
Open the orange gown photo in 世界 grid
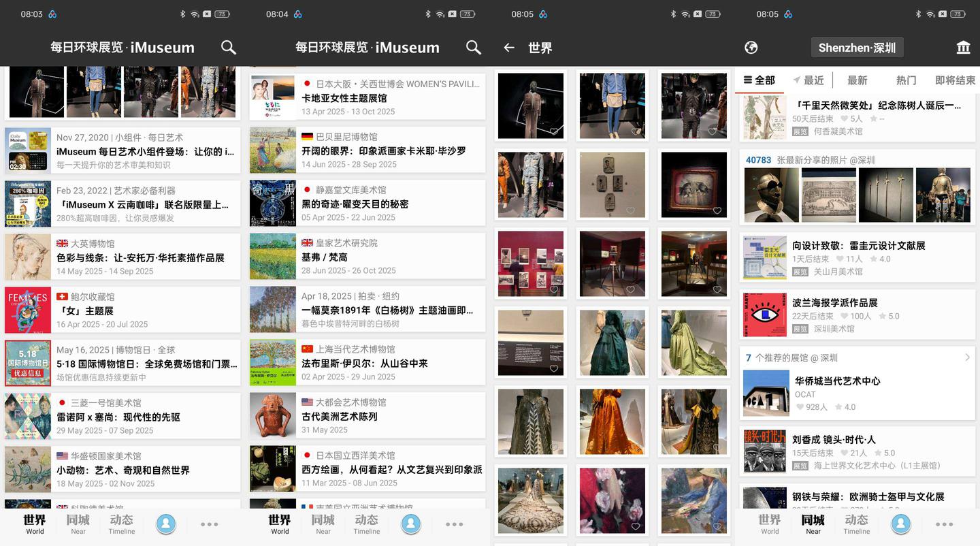tap(612, 421)
